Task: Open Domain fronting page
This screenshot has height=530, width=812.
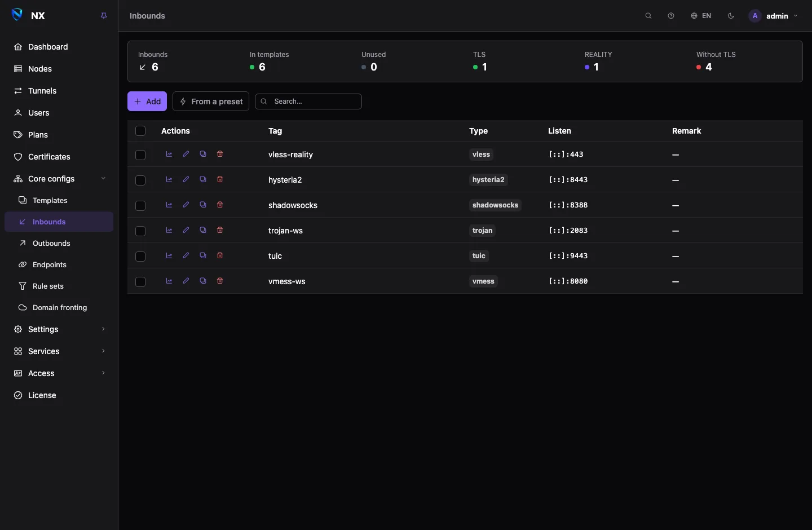Action: pyautogui.click(x=59, y=307)
